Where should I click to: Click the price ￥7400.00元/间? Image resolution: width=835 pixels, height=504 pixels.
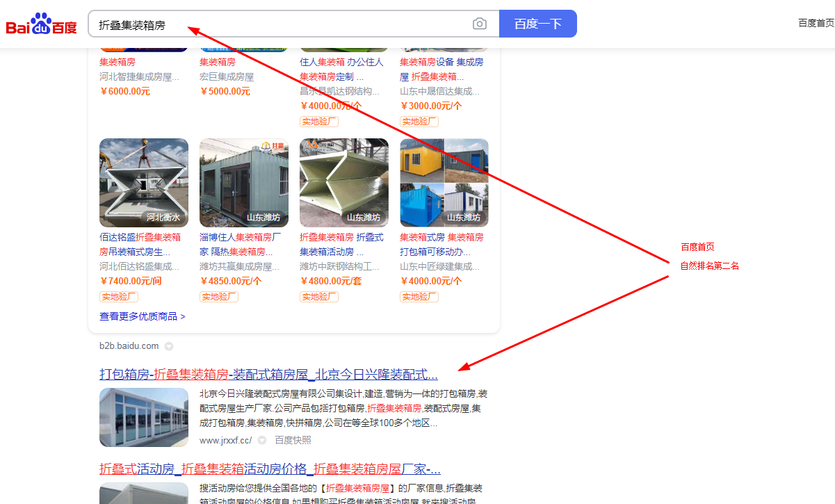(131, 281)
